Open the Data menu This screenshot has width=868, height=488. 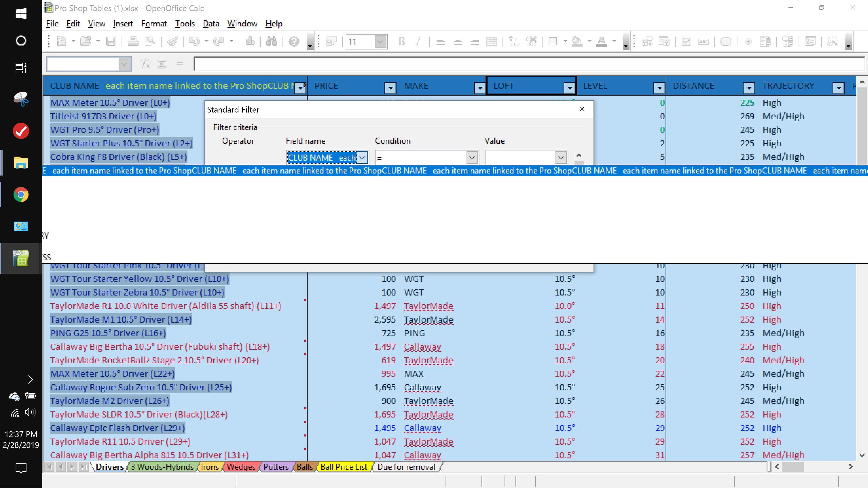tap(211, 23)
